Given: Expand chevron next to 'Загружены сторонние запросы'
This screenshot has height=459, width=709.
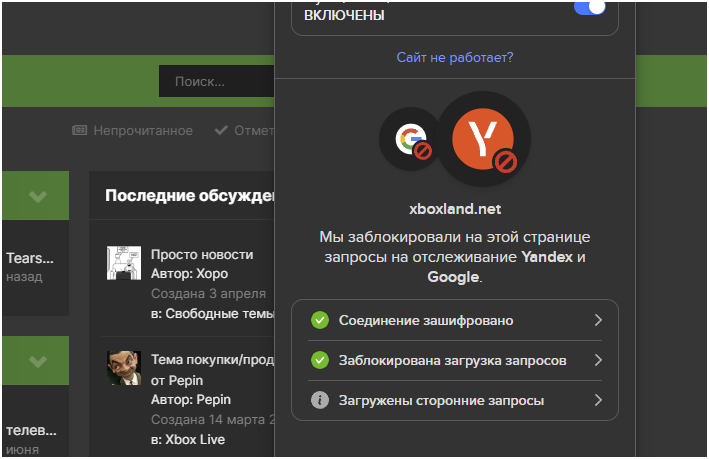Looking at the screenshot, I should pyautogui.click(x=598, y=400).
